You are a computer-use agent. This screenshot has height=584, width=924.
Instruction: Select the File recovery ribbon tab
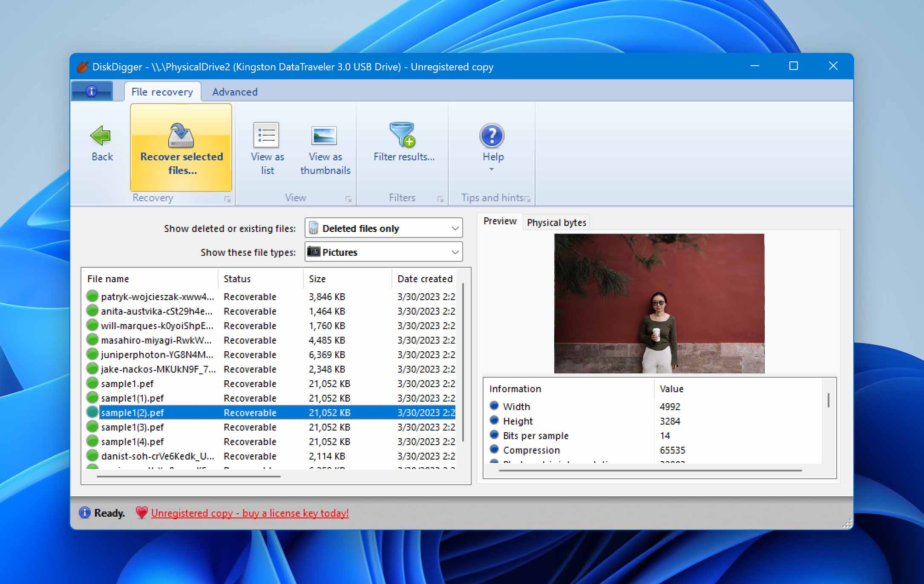pos(162,92)
